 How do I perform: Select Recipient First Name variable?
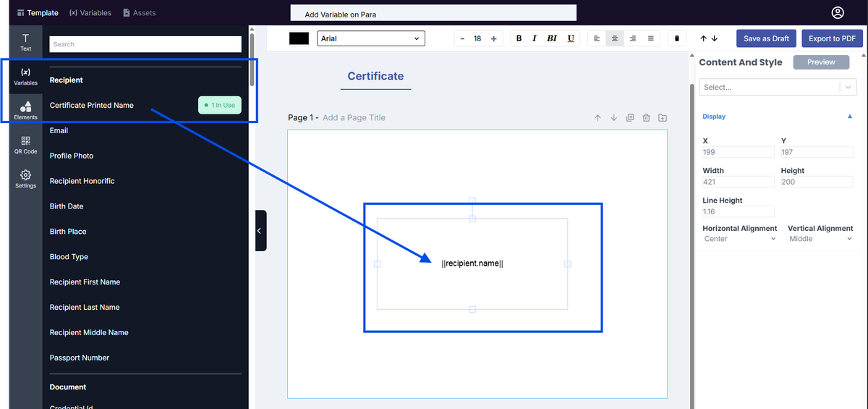pos(85,282)
